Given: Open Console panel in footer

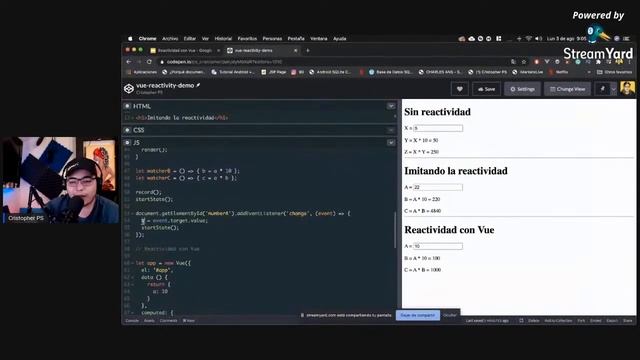Looking at the screenshot, I should coord(132,321).
